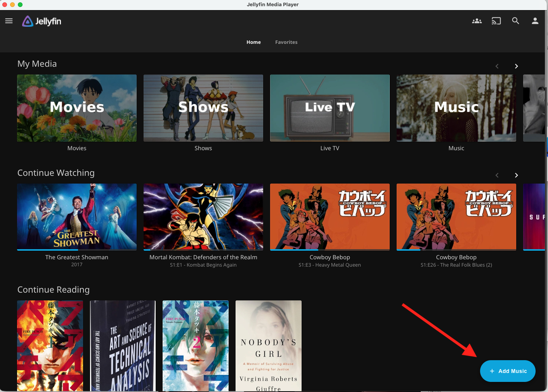Open SyncPlay group icon
This screenshot has height=392, width=548.
coord(477,21)
